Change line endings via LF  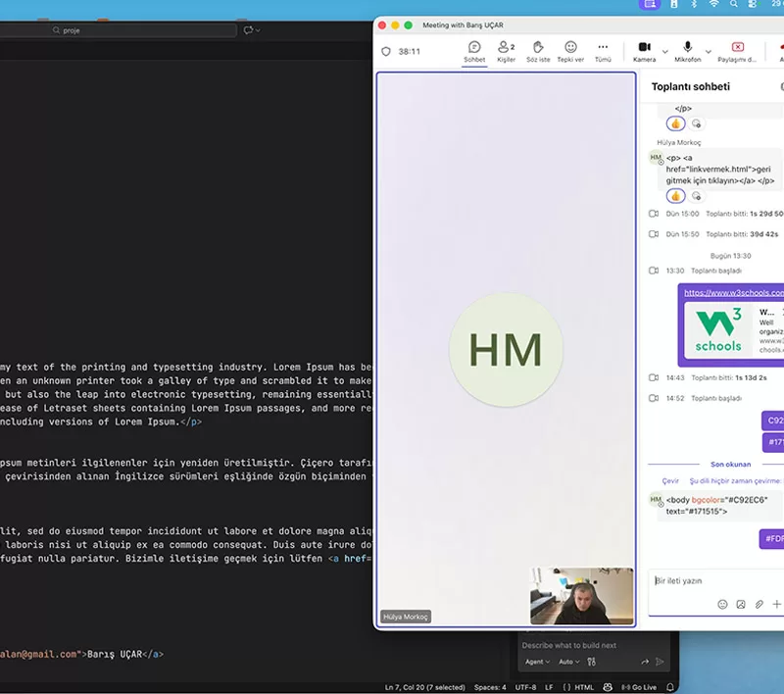tap(549, 687)
